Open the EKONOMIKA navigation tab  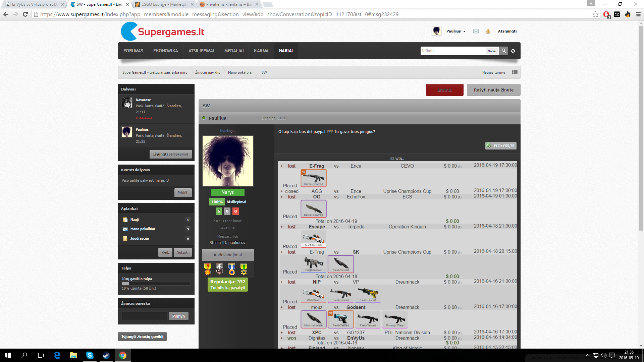click(x=165, y=51)
